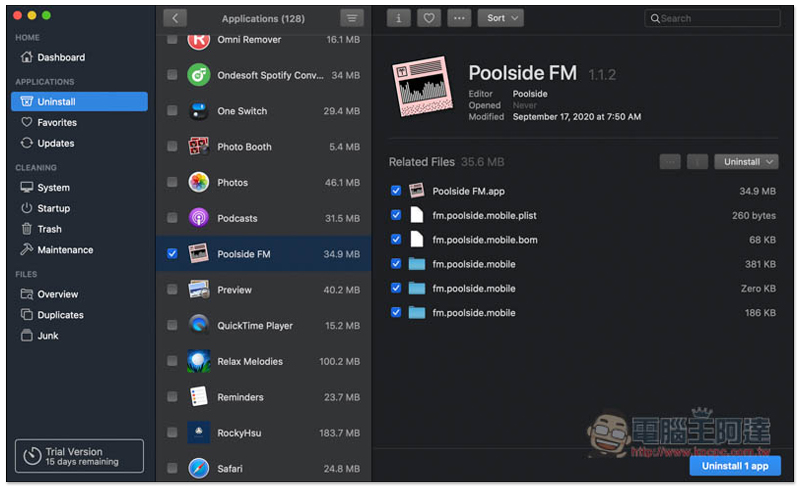Open Favorites section
Image resolution: width=800 pixels, height=488 pixels.
point(49,123)
